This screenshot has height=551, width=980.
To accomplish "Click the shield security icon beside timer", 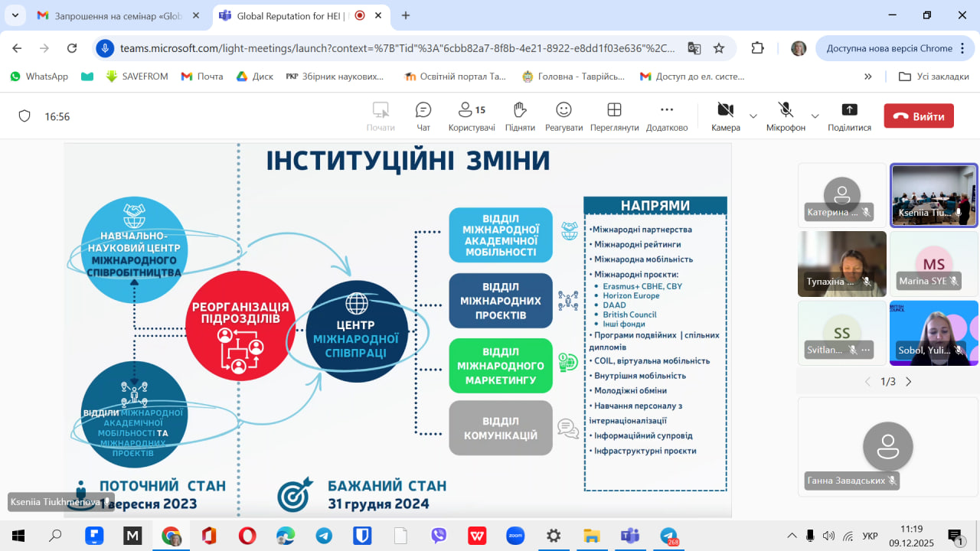I will pos(24,116).
